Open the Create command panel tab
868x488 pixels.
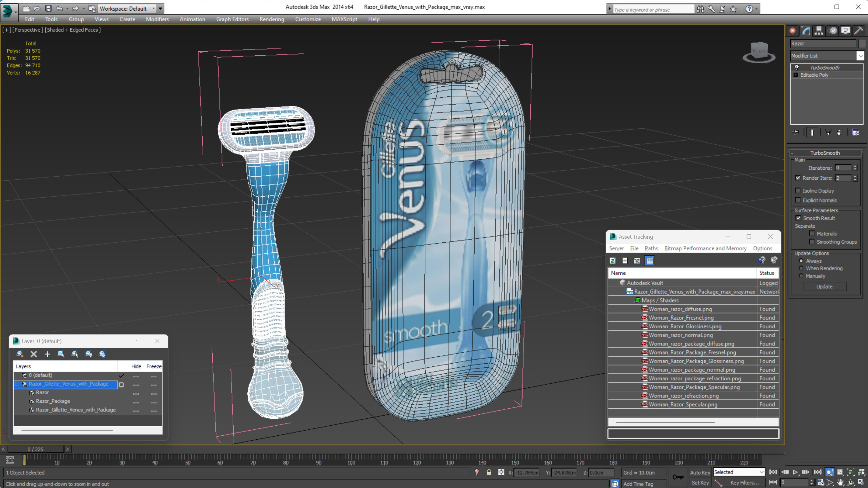793,31
